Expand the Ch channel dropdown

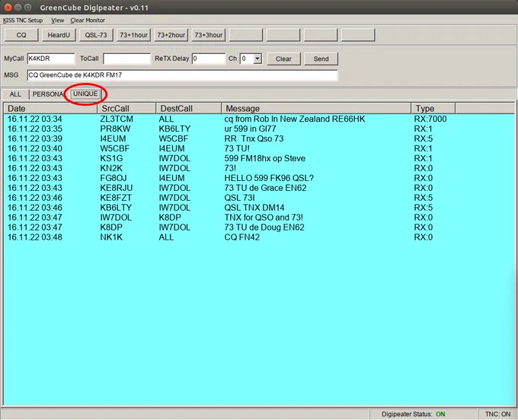click(x=257, y=59)
